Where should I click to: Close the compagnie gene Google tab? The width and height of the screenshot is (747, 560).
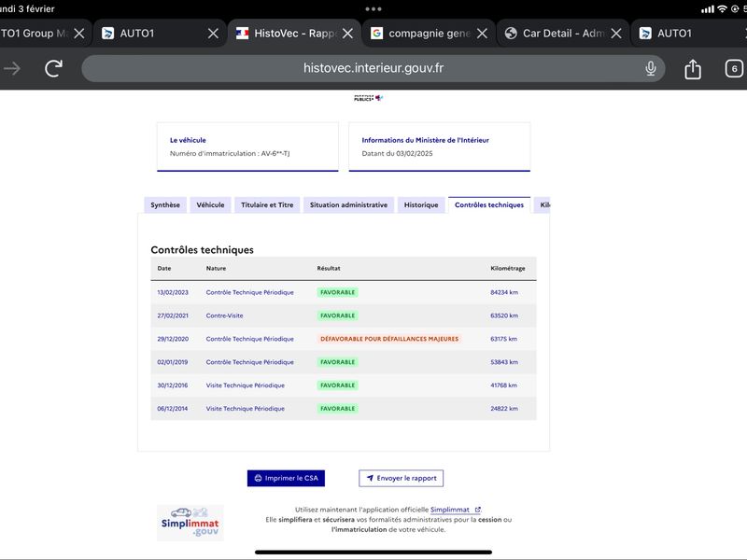pyautogui.click(x=482, y=34)
